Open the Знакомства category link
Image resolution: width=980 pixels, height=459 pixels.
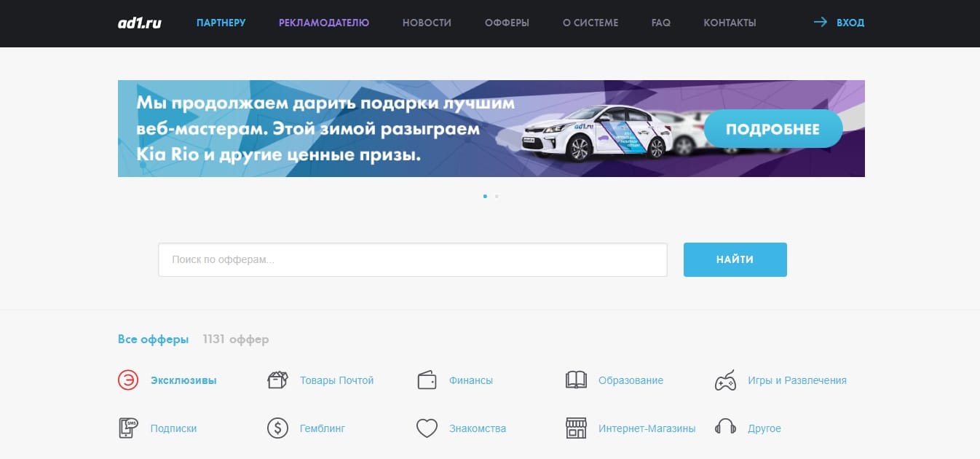[478, 428]
